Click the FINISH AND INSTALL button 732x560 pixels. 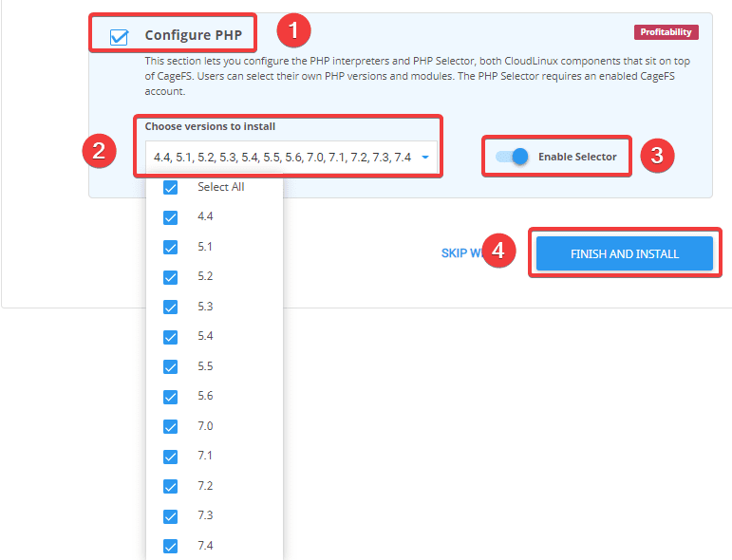pos(624,254)
